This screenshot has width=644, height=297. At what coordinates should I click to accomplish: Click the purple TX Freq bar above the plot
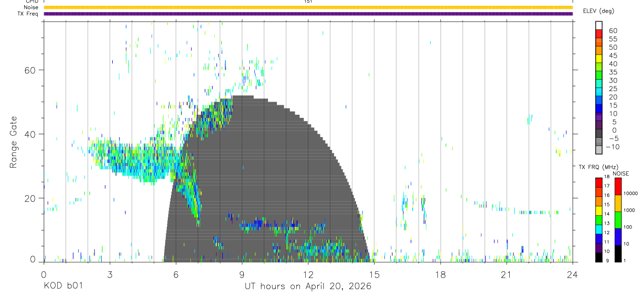tap(308, 14)
